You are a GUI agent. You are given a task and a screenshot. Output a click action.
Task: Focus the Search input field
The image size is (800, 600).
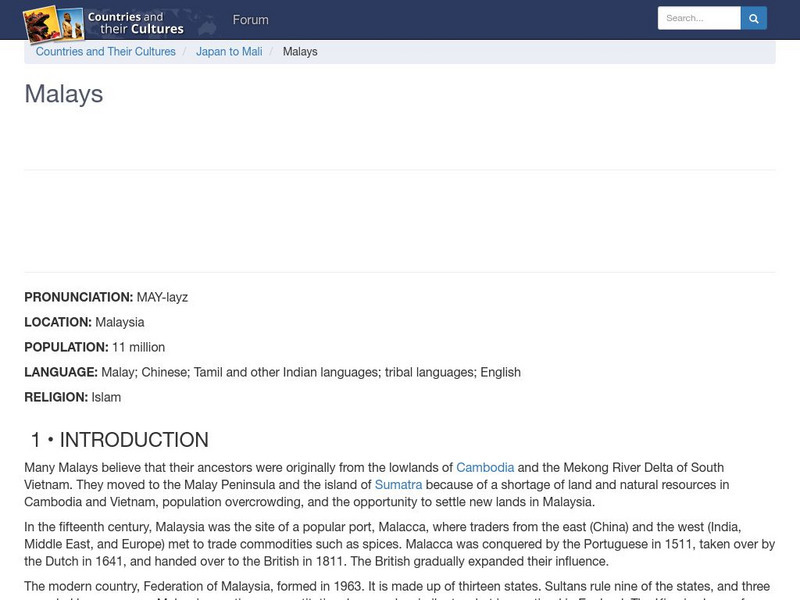pyautogui.click(x=699, y=18)
